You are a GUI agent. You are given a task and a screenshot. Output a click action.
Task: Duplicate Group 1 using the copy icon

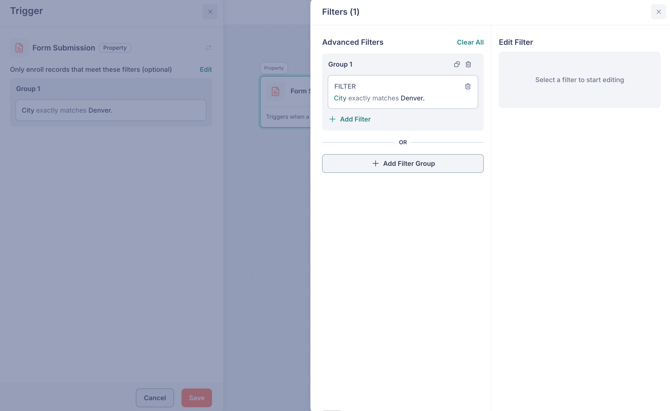tap(457, 65)
